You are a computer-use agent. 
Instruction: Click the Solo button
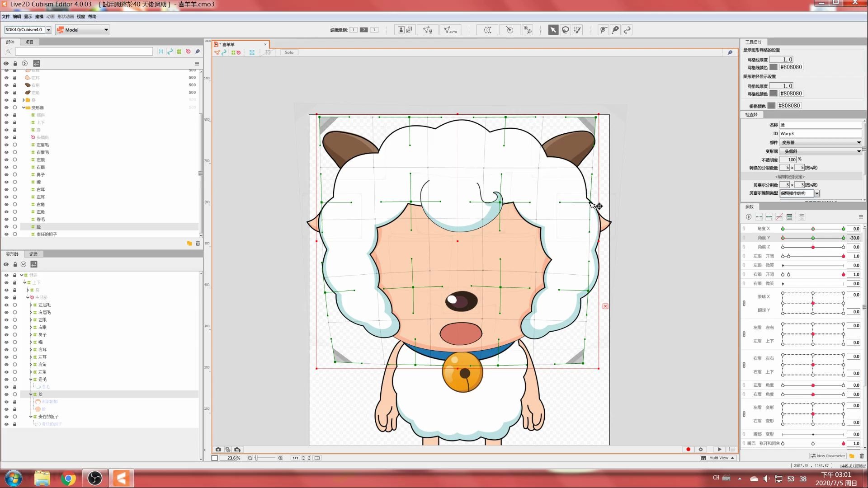point(289,52)
